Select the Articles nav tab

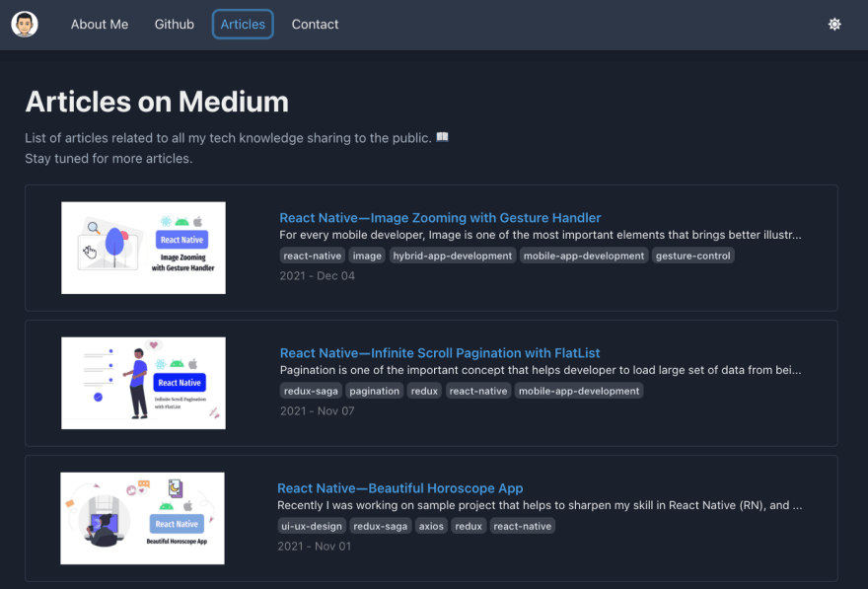coord(243,25)
